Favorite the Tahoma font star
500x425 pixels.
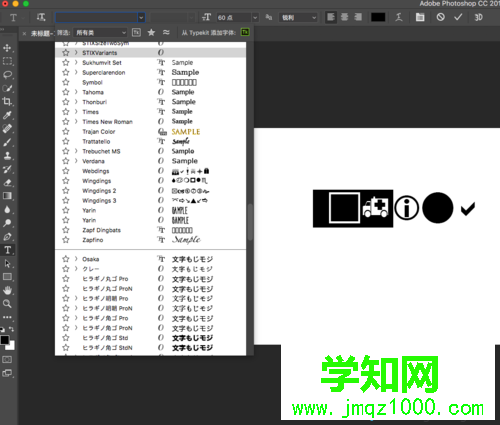tap(66, 92)
